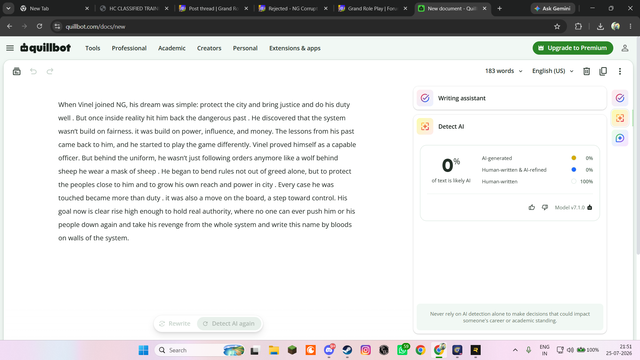Click the '0%' AI likelihood score
The height and width of the screenshot is (360, 640).
451,165
